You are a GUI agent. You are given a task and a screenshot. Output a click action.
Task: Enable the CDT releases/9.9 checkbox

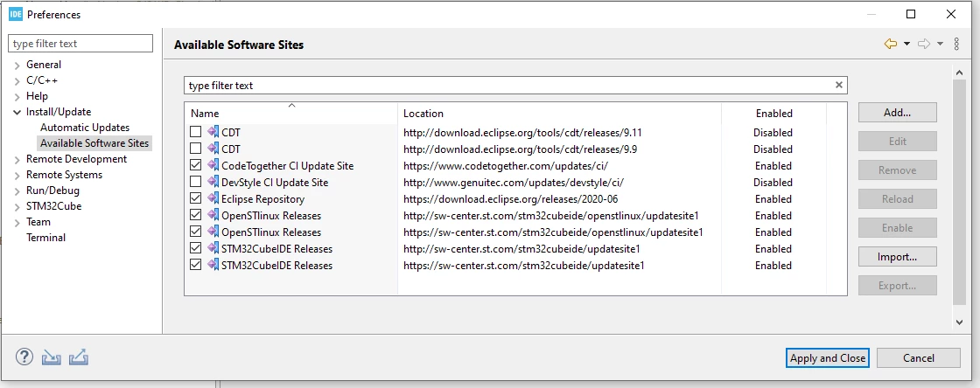click(x=196, y=149)
